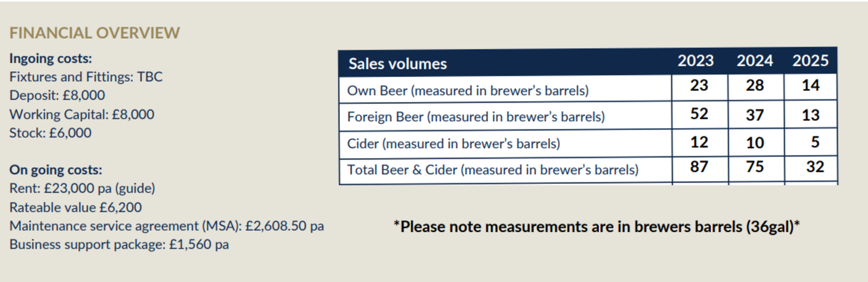Viewport: 868px width, 282px height.
Task: Select the Working Capital £8,000 line
Action: point(82,115)
